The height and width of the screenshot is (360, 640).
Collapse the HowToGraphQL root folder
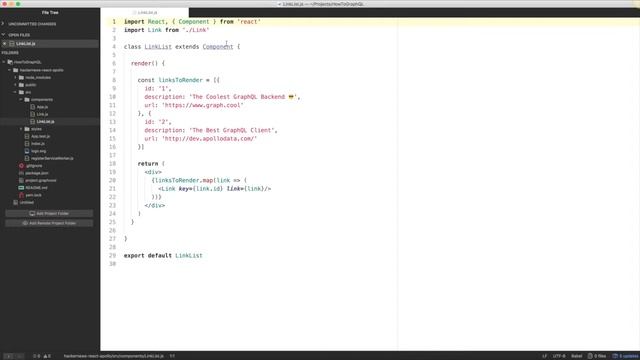click(4, 62)
